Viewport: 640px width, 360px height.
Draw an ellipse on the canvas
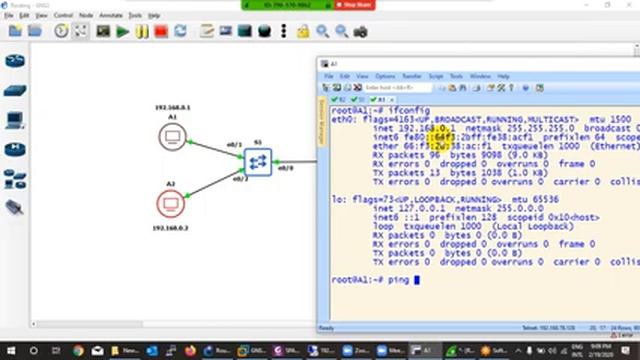264,31
